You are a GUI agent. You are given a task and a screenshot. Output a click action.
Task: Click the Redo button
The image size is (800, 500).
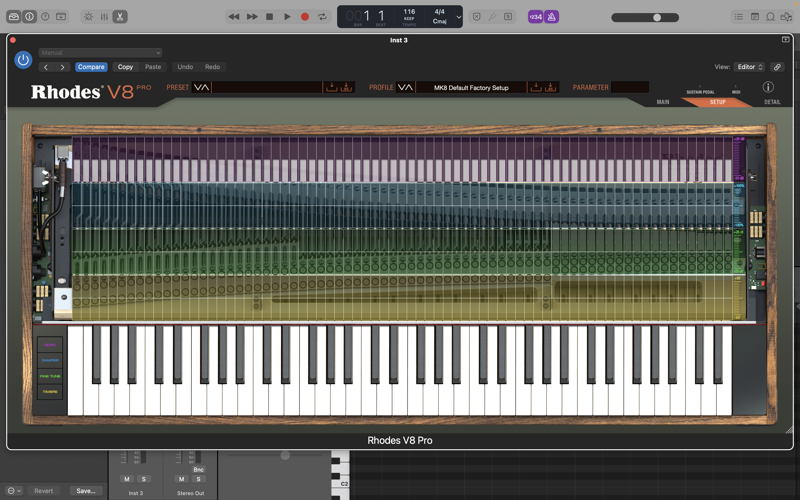pos(212,67)
